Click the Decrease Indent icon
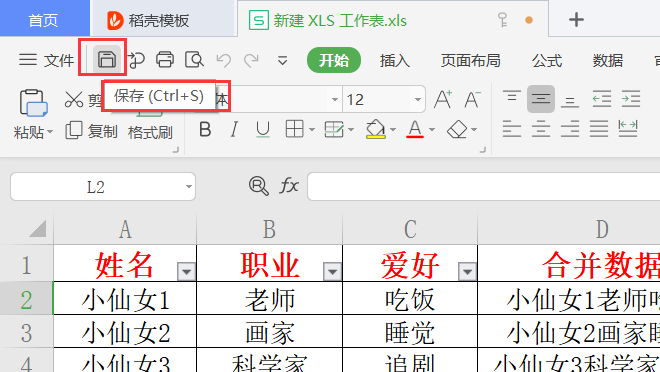The width and height of the screenshot is (660, 372). pyautogui.click(x=601, y=99)
